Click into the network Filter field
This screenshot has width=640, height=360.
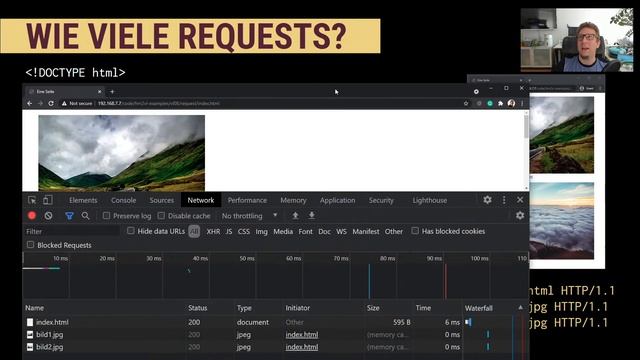pos(71,231)
